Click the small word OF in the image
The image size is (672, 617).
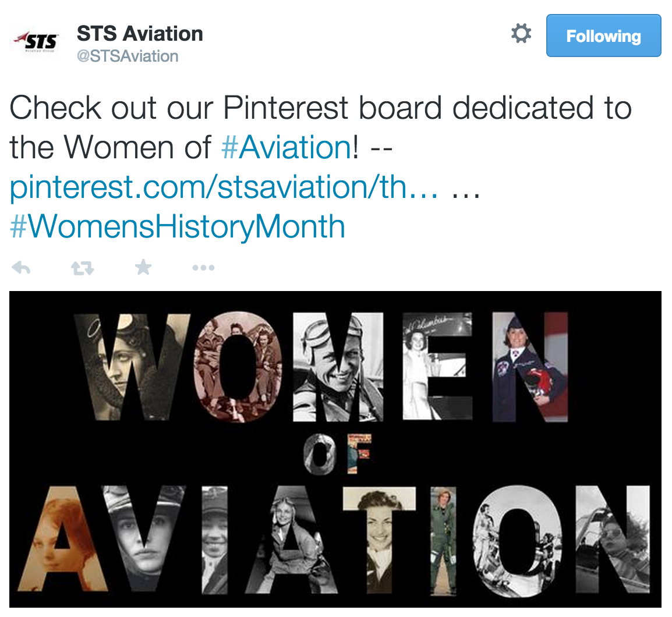338,453
